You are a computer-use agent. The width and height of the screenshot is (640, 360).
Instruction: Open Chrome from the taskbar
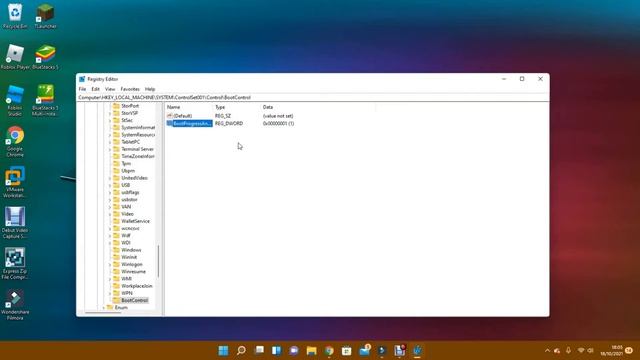329,350
